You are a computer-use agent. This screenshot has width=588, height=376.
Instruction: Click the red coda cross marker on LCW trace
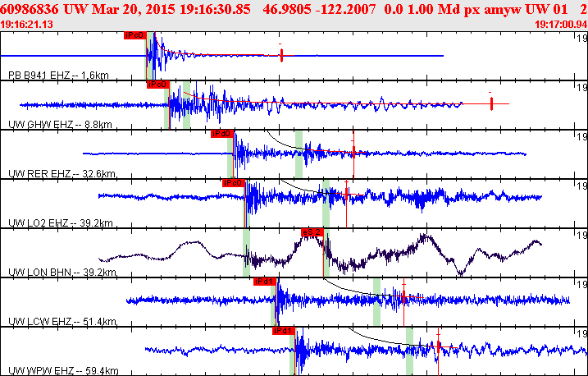(403, 297)
